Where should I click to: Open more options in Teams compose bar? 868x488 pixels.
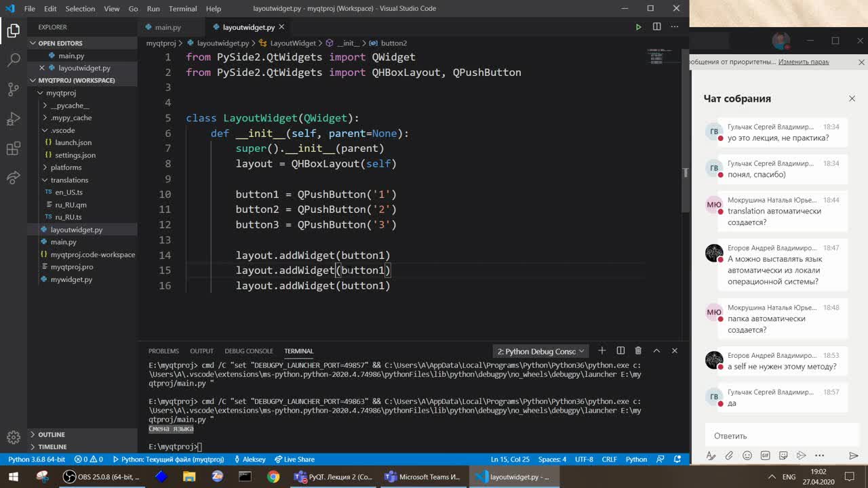click(x=819, y=455)
